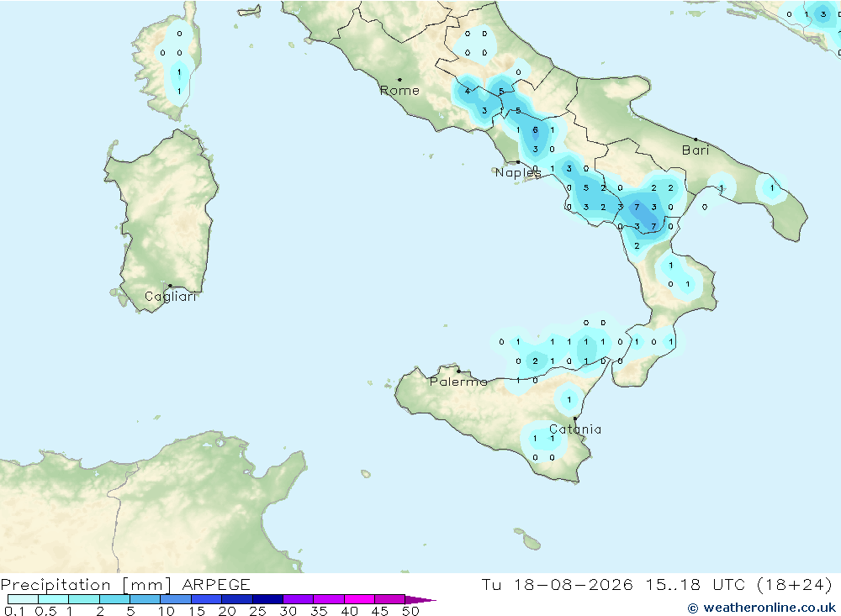The width and height of the screenshot is (841, 616).
Task: Click the Catania city label
Action: pyautogui.click(x=575, y=429)
